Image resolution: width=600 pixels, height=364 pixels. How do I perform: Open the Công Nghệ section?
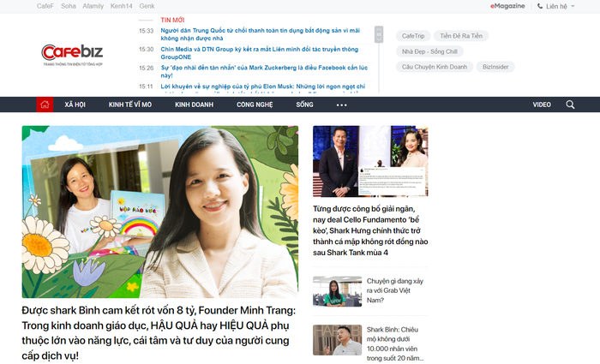[x=255, y=104]
